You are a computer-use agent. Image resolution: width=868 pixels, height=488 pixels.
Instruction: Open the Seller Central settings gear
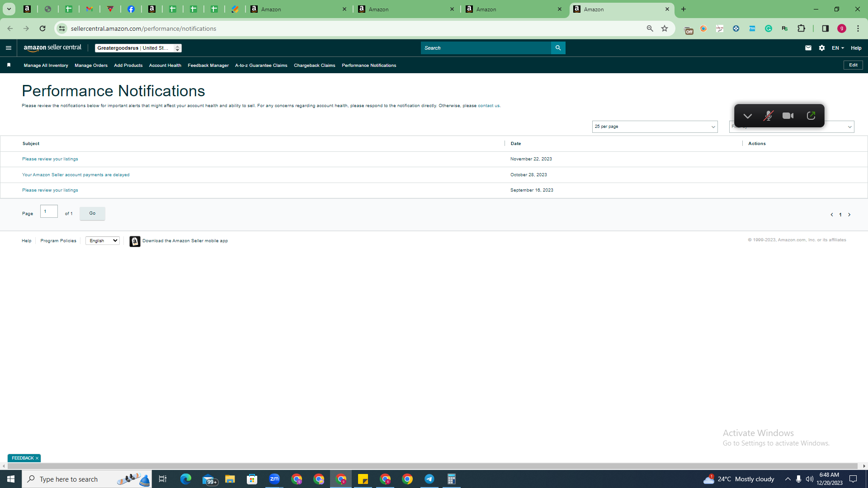click(822, 48)
